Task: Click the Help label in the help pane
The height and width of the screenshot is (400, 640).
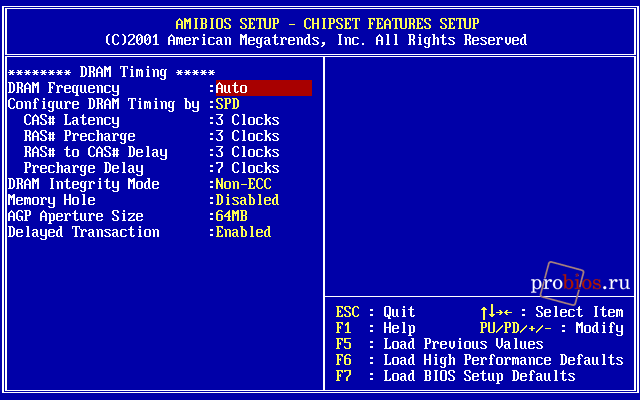Action: (x=399, y=328)
